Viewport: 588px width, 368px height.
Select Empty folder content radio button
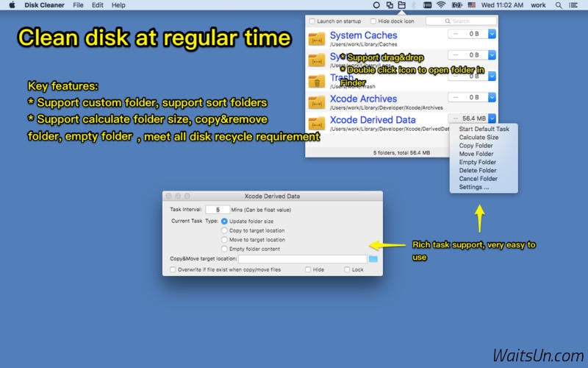point(224,249)
